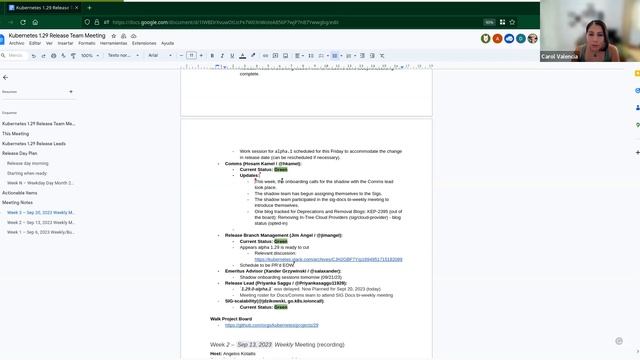Star the document title

[x=113, y=36]
